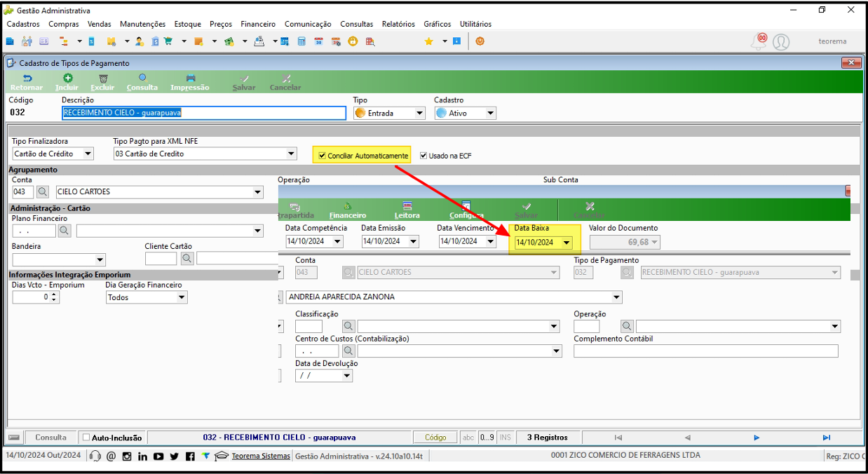Click the Código field showing 032
This screenshot has width=868, height=474.
(x=18, y=112)
